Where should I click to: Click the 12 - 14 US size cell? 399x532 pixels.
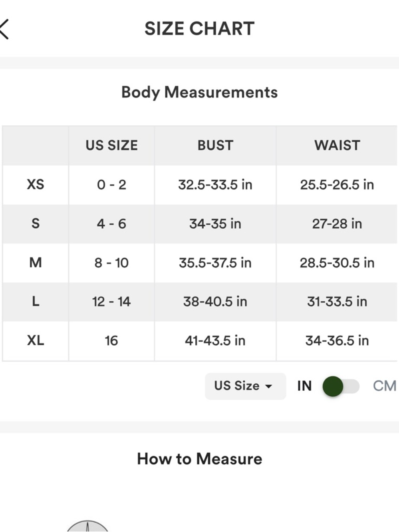[111, 301]
